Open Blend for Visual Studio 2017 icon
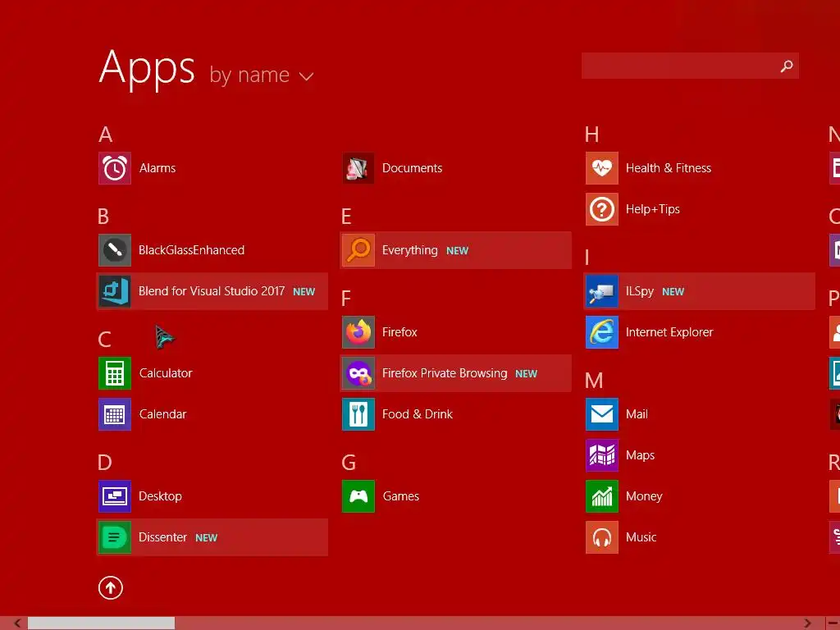Screen dimensions: 840x630 pyautogui.click(x=115, y=291)
